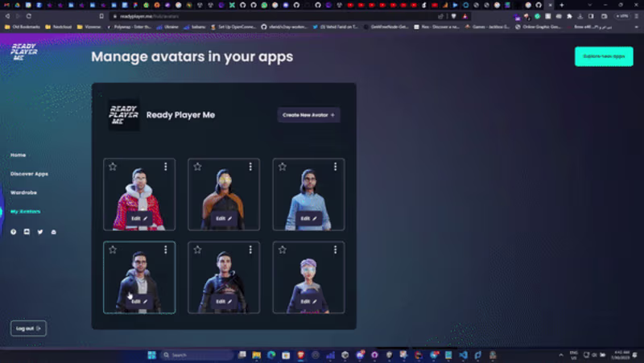
Task: Reload the page with the refresh icon
Action: click(x=29, y=16)
